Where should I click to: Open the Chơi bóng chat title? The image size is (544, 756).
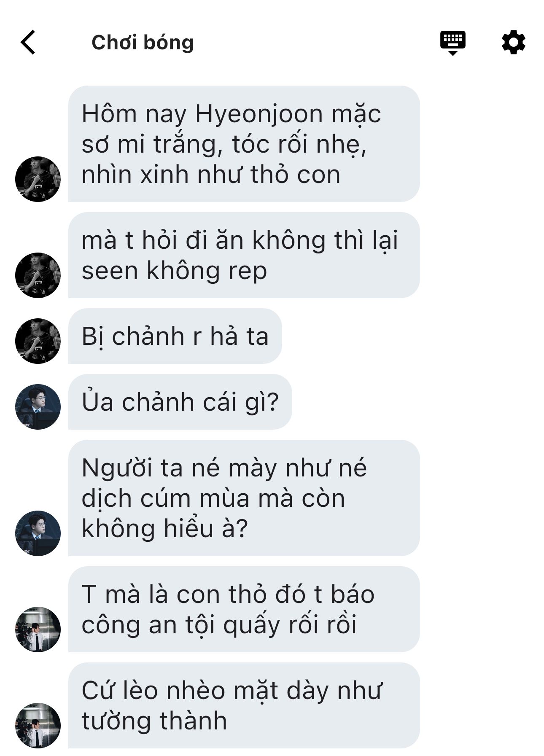(x=143, y=43)
